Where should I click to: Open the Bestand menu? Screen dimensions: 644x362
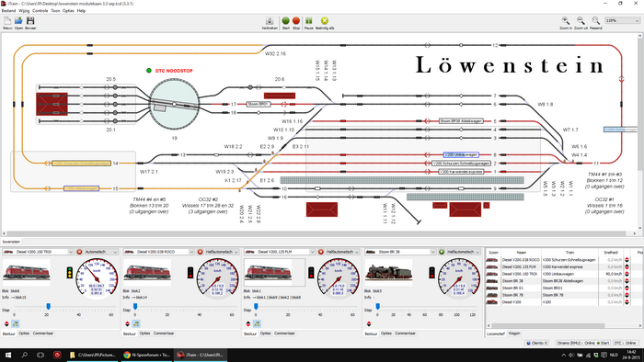click(8, 11)
